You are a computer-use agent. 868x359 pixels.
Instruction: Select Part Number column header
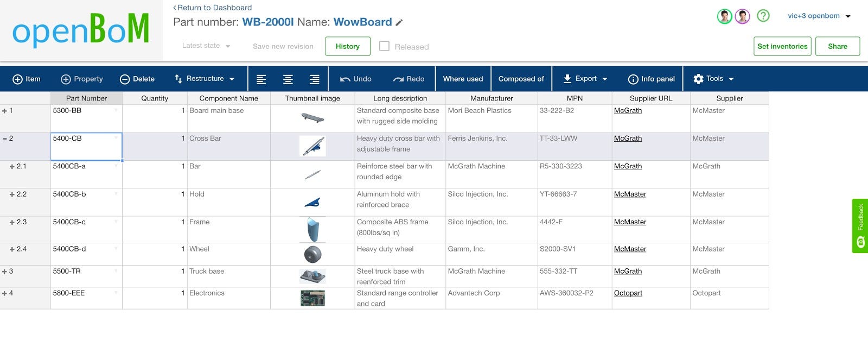click(86, 98)
